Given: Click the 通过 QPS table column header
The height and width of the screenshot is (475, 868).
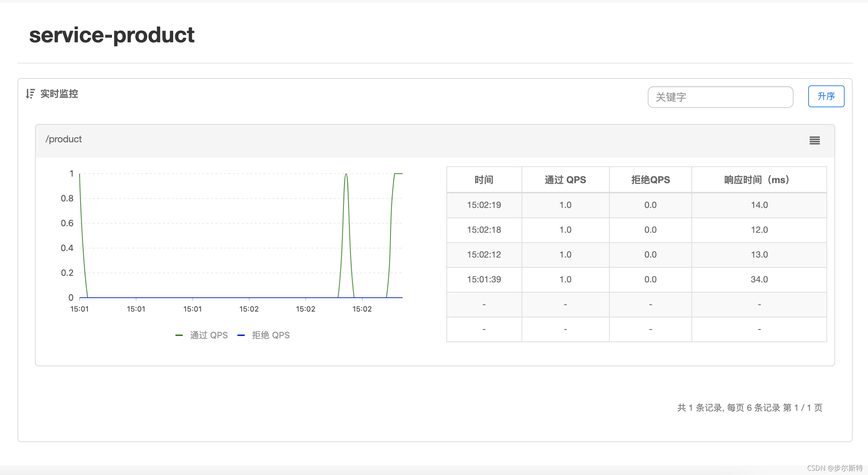Looking at the screenshot, I should (565, 180).
